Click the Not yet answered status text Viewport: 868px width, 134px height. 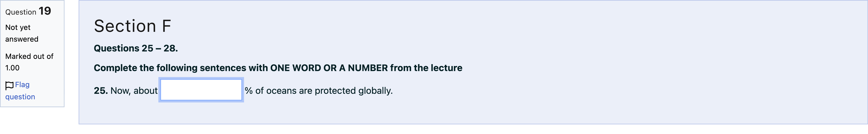pyautogui.click(x=22, y=33)
